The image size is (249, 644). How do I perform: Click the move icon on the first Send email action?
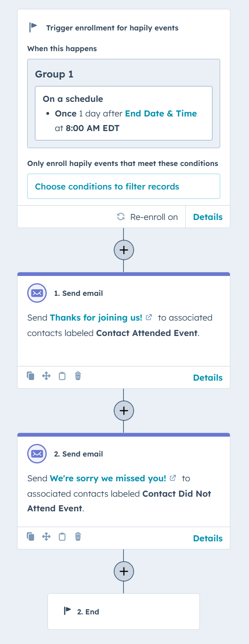coord(46,376)
